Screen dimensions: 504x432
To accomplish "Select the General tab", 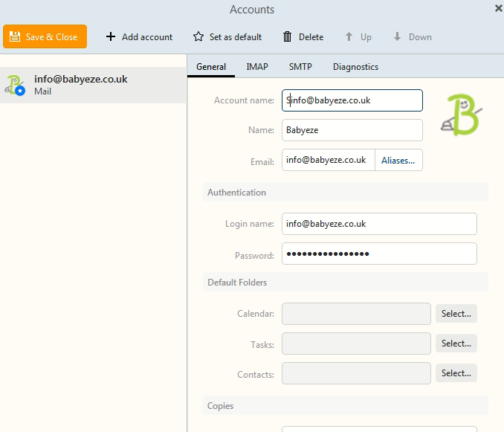I will coord(211,67).
